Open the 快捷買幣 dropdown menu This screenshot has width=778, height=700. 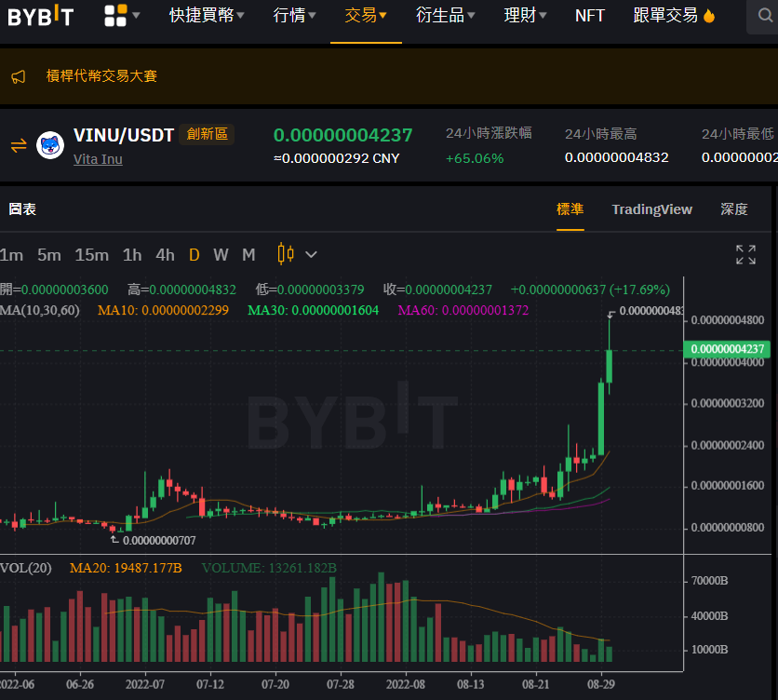coord(207,16)
